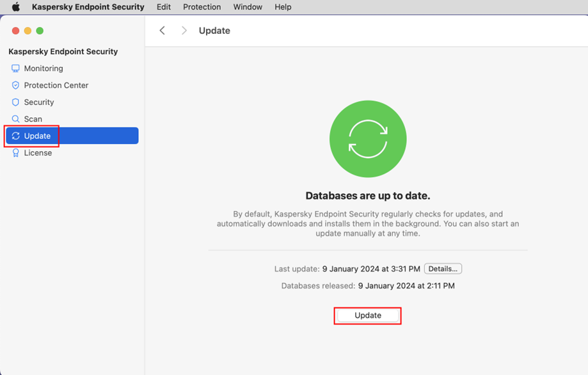Screen dimensions: 588x375
Task: Click the Monitoring display icon in sidebar
Action: tap(16, 68)
